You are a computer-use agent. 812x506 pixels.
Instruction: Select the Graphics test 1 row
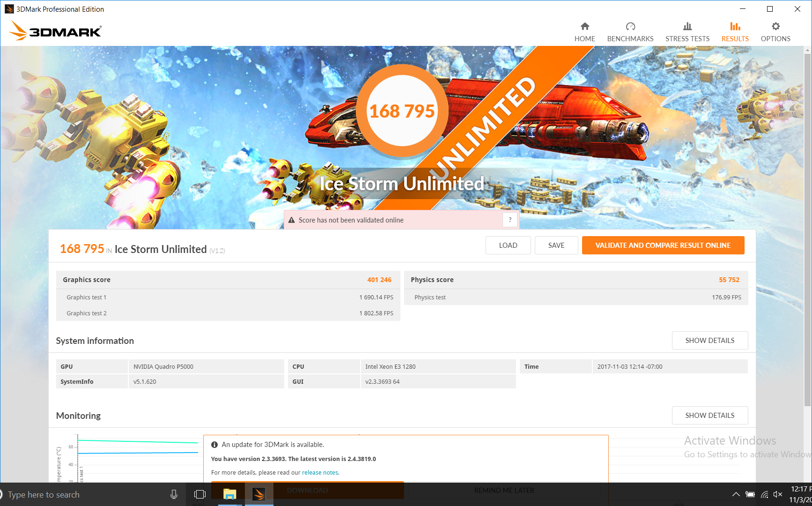pyautogui.click(x=228, y=297)
